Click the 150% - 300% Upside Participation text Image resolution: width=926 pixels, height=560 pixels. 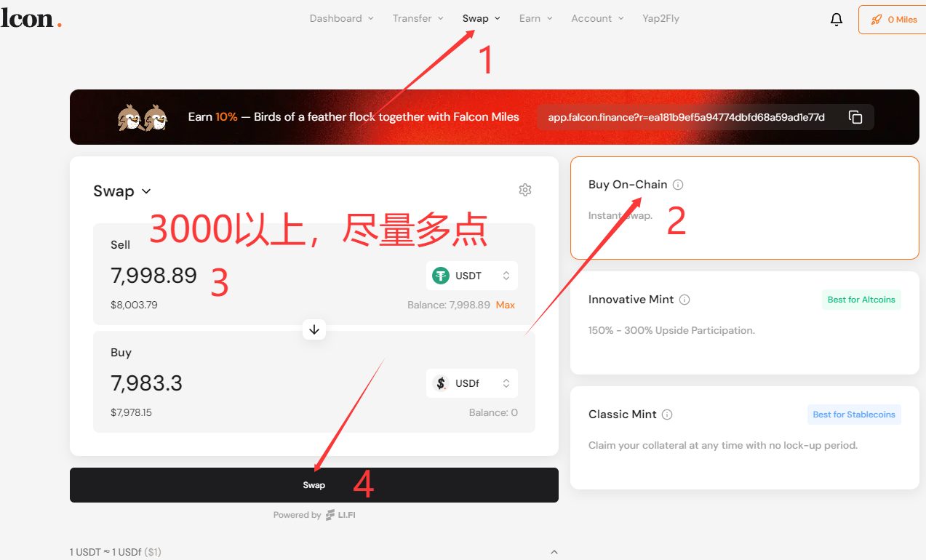[671, 330]
